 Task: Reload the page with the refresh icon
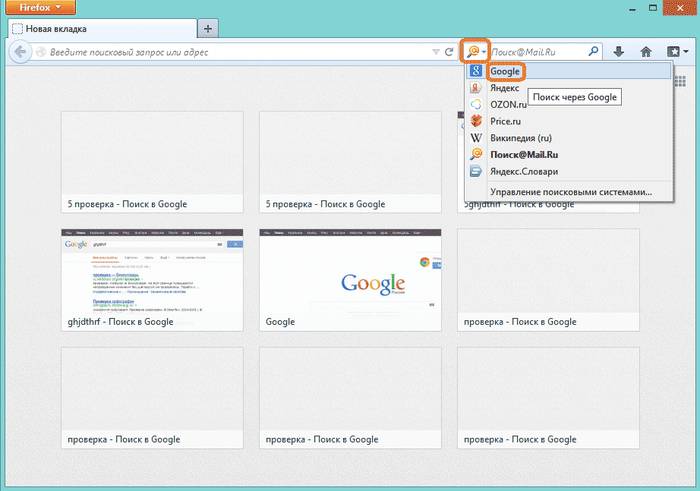pyautogui.click(x=449, y=51)
